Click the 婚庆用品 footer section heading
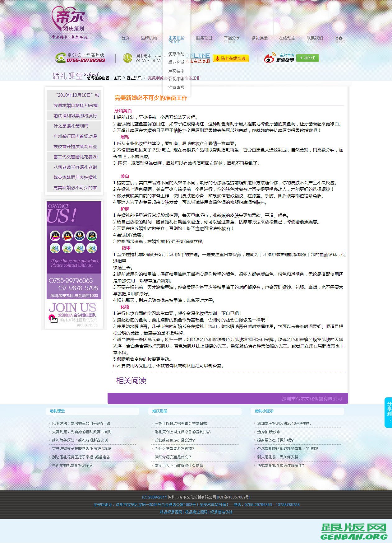 (x=160, y=411)
